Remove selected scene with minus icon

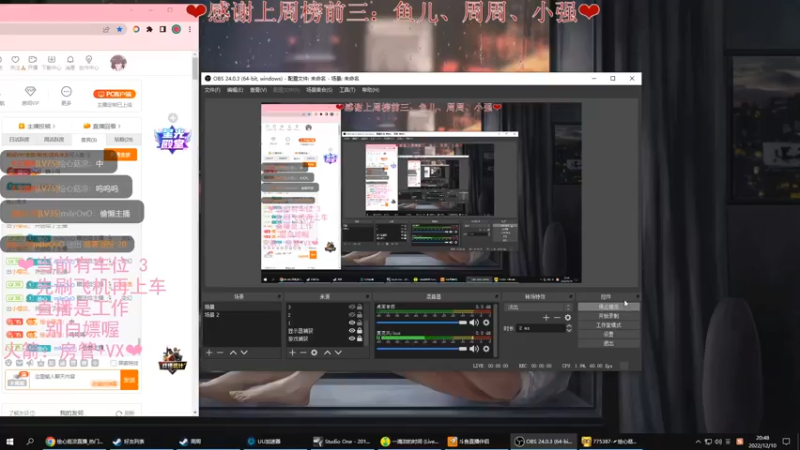[x=220, y=353]
